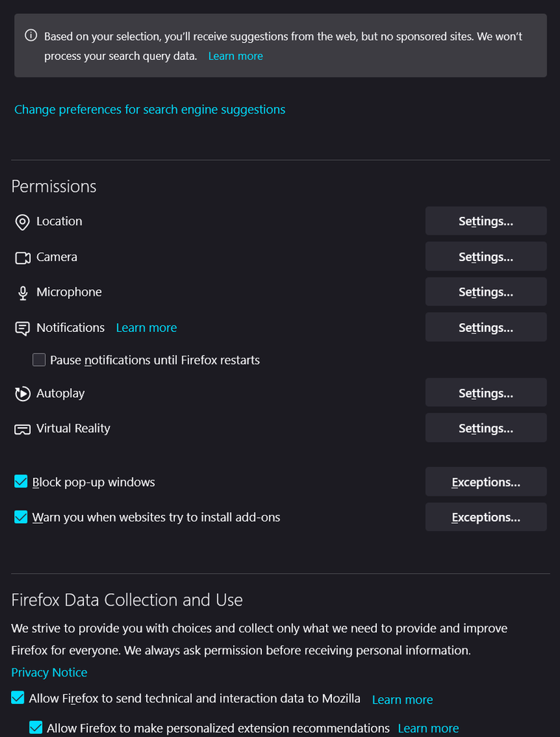Open Autoplay Settings dialog
560x737 pixels.
[485, 393]
